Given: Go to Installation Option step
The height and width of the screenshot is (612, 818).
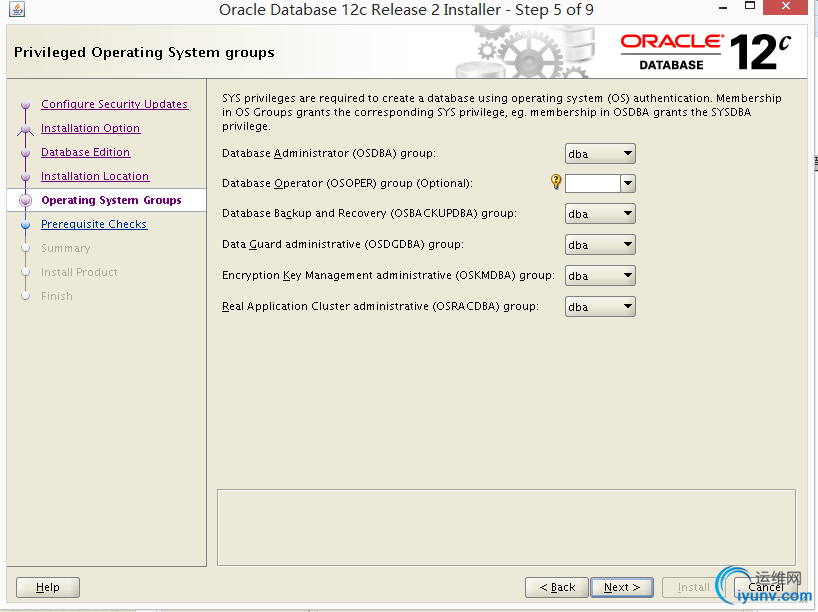Looking at the screenshot, I should pyautogui.click(x=90, y=128).
